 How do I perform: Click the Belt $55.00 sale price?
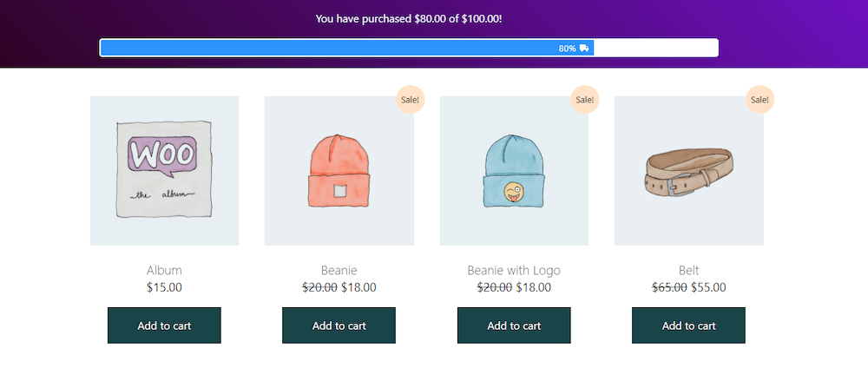click(708, 288)
